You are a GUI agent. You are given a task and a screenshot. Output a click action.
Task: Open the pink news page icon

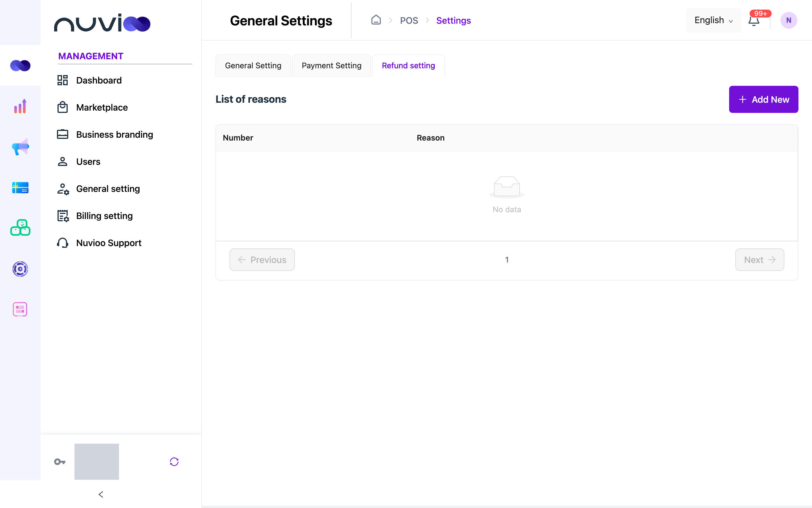pyautogui.click(x=20, y=309)
